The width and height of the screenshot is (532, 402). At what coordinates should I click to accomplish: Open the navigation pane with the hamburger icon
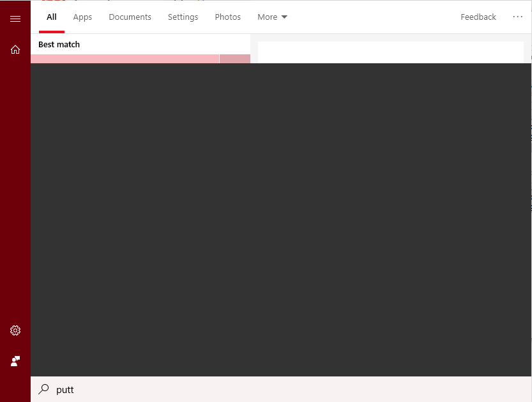click(x=15, y=19)
